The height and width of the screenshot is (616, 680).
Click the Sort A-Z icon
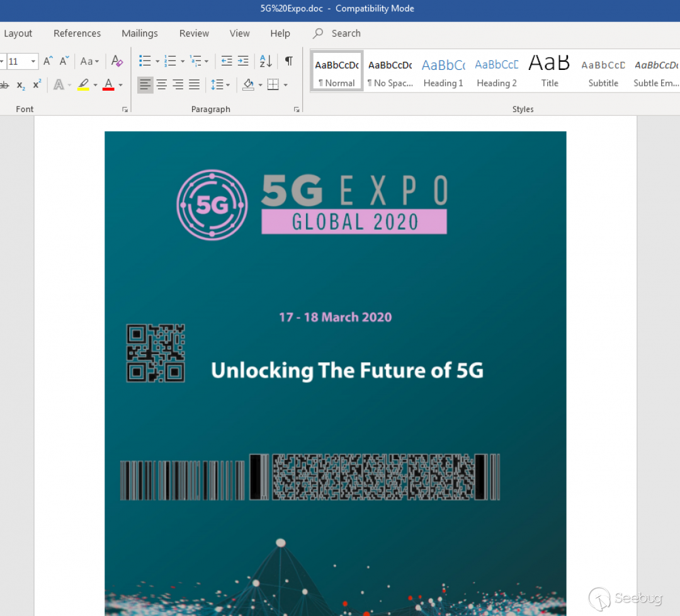tap(266, 61)
